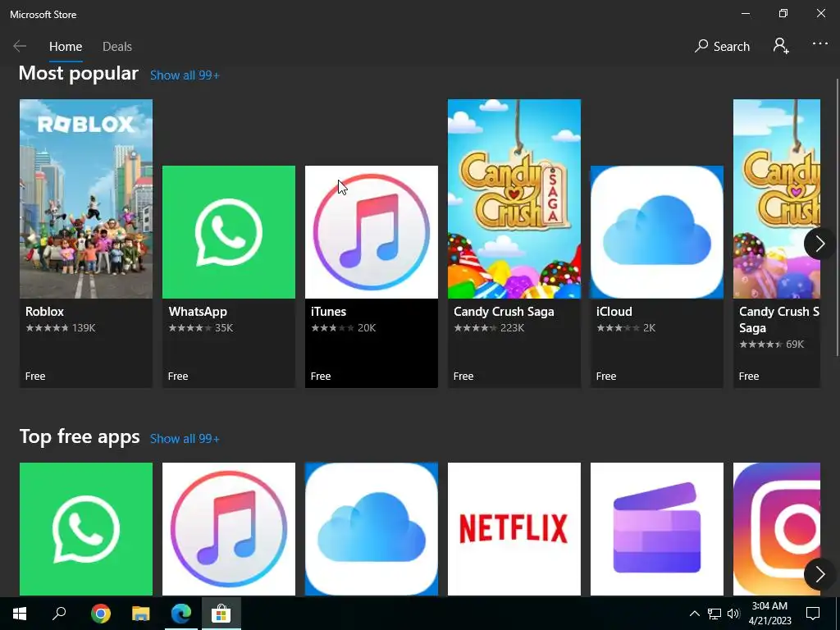Open taskbar search magnifier
This screenshot has width=840, height=630.
click(59, 614)
